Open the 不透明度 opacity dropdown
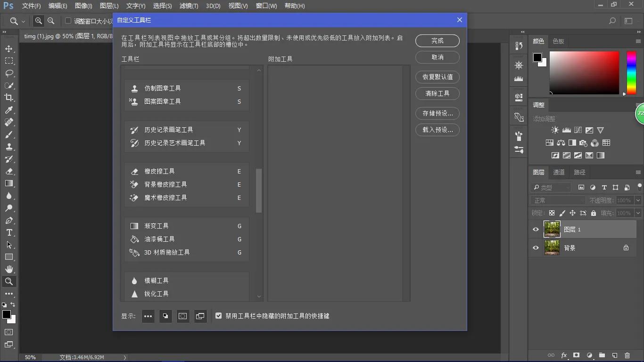 pyautogui.click(x=638, y=200)
